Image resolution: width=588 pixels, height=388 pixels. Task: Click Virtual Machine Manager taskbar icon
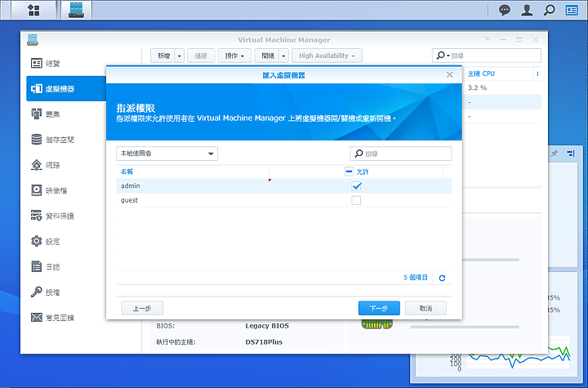76,10
